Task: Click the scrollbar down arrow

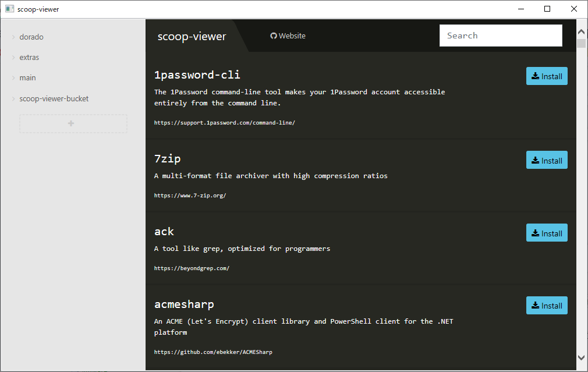Action: pyautogui.click(x=581, y=357)
